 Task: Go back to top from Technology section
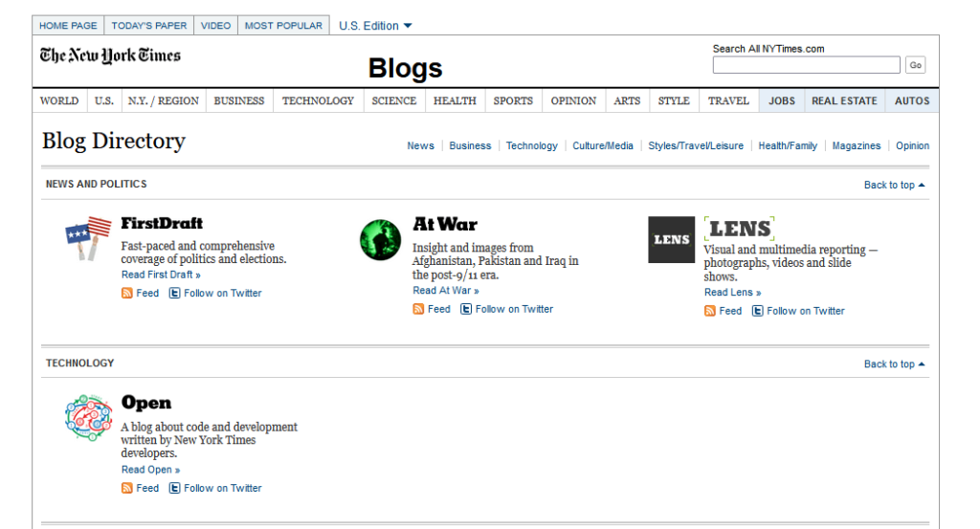point(895,364)
